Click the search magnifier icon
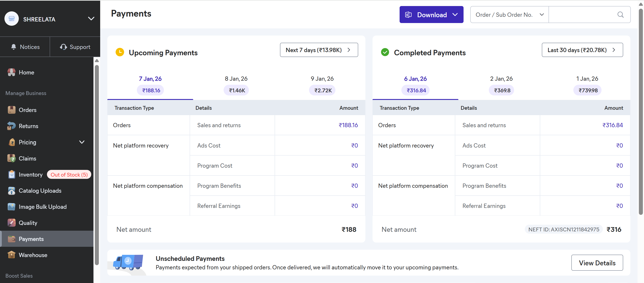 coord(620,15)
